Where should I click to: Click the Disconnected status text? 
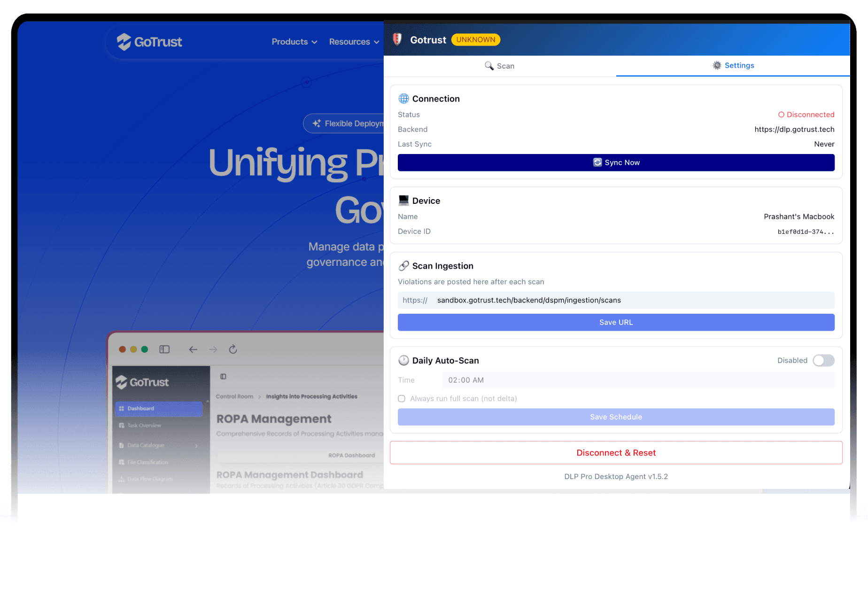coord(806,115)
